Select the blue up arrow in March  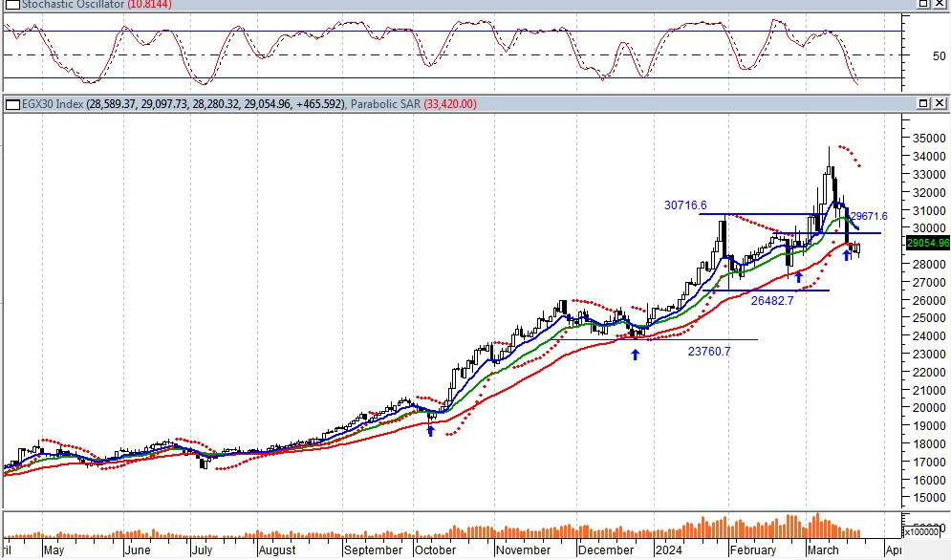(847, 255)
